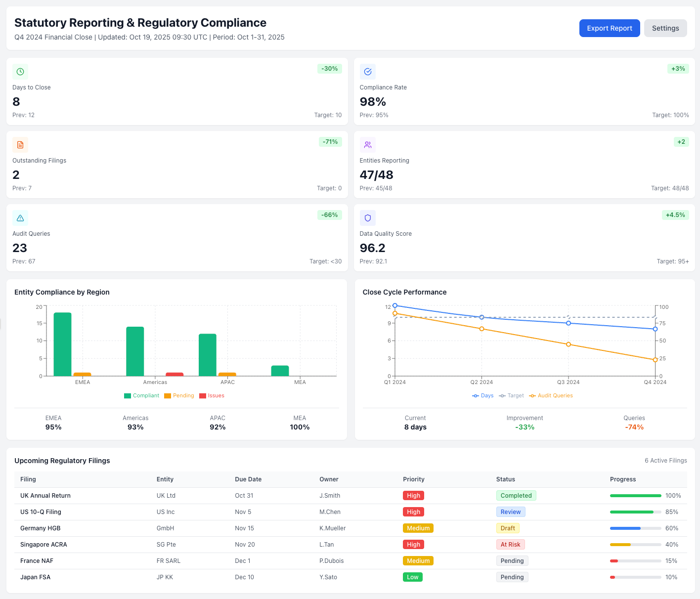Click the High priority badge for Singapore ACRA

click(x=414, y=545)
